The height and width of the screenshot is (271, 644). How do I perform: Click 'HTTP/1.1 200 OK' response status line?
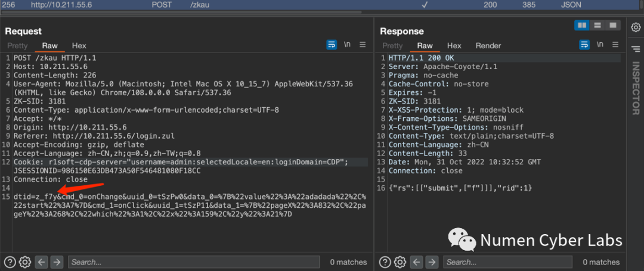pos(422,58)
